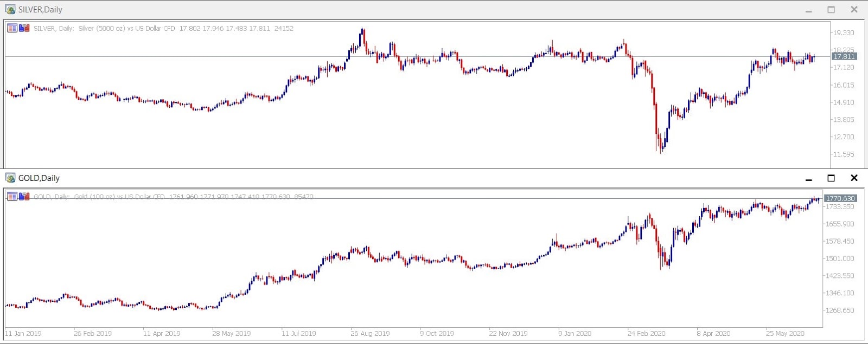Click the 14.910 price level on SILVER axis
Screen dimensions: 868x344
(844, 102)
